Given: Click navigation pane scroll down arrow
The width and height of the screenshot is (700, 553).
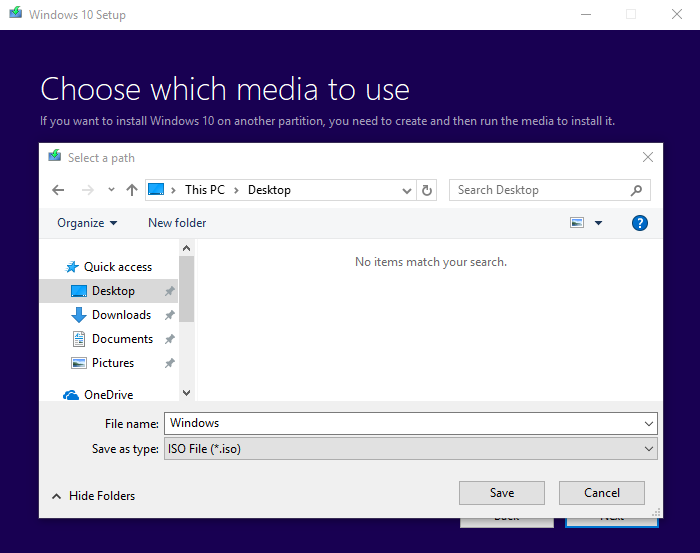Looking at the screenshot, I should 187,393.
